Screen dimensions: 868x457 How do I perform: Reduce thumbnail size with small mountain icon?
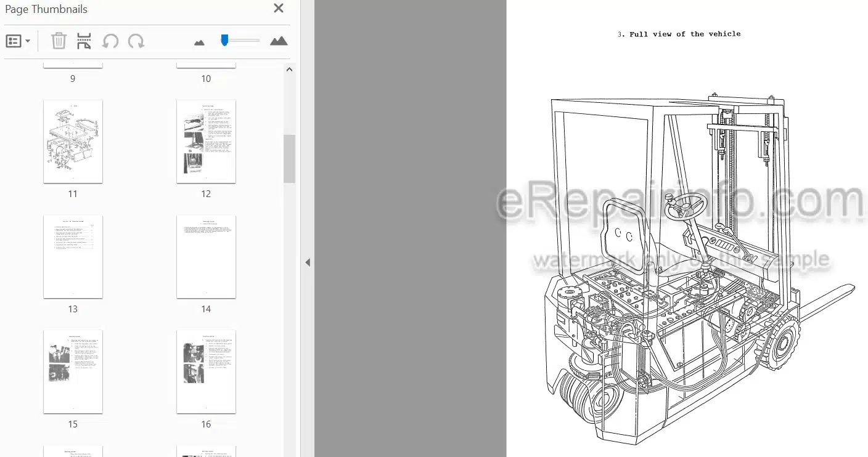pyautogui.click(x=199, y=42)
